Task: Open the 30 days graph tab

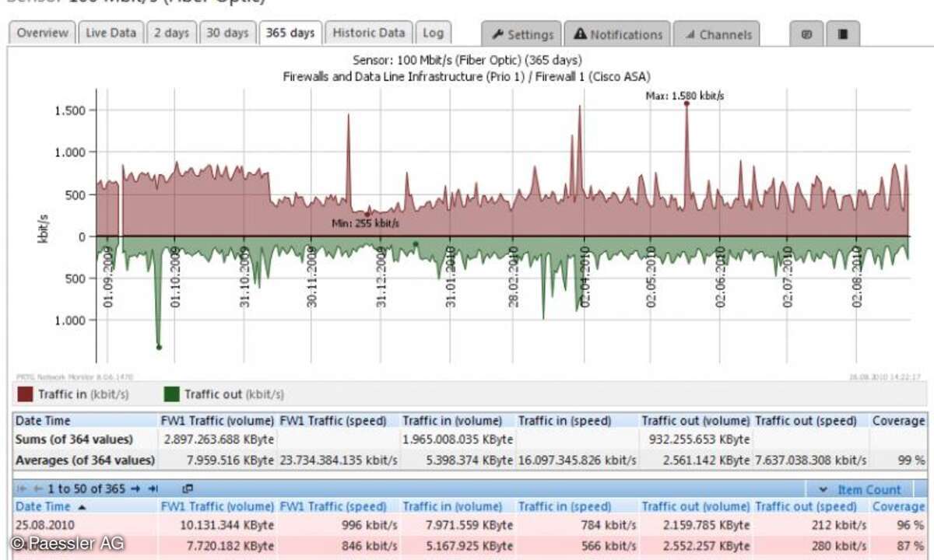Action: [227, 33]
